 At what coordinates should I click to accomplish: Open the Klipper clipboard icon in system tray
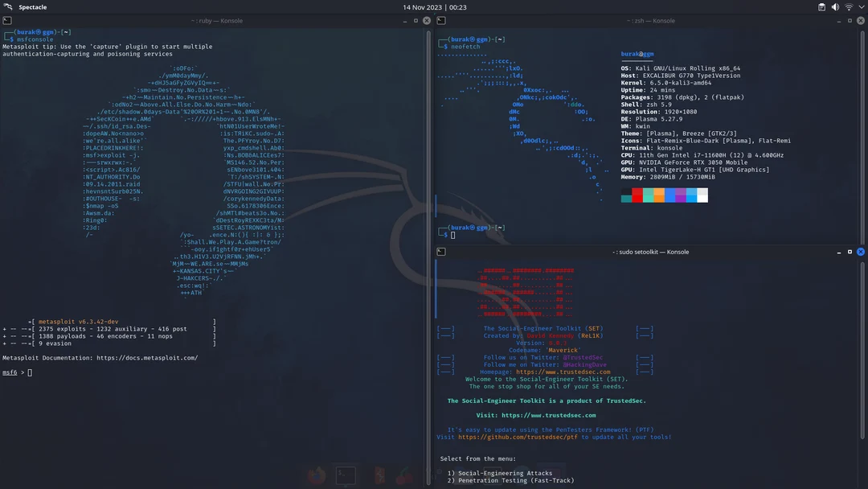tap(821, 6)
